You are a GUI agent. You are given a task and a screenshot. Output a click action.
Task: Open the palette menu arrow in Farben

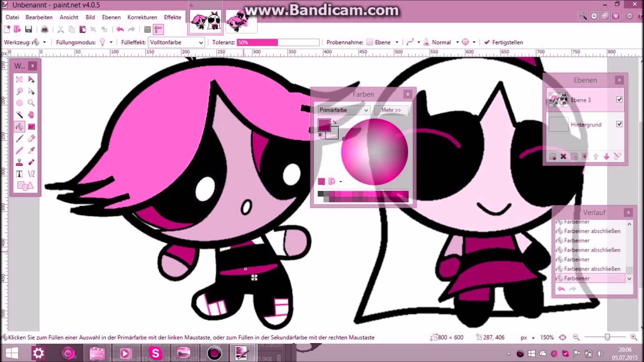pos(341,182)
